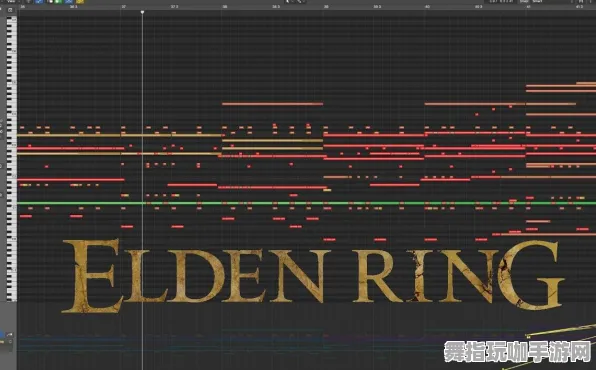Select the lowest short red note at bar 39
The width and height of the screenshot is (596, 370).
coord(330,240)
